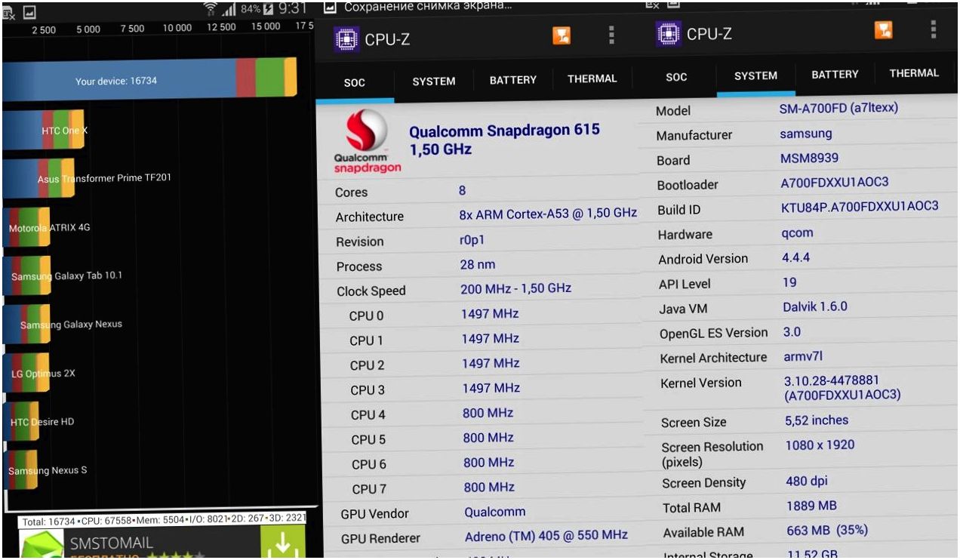The image size is (960, 560).
Task: Tap Process value '28 nm'
Action: click(x=478, y=265)
